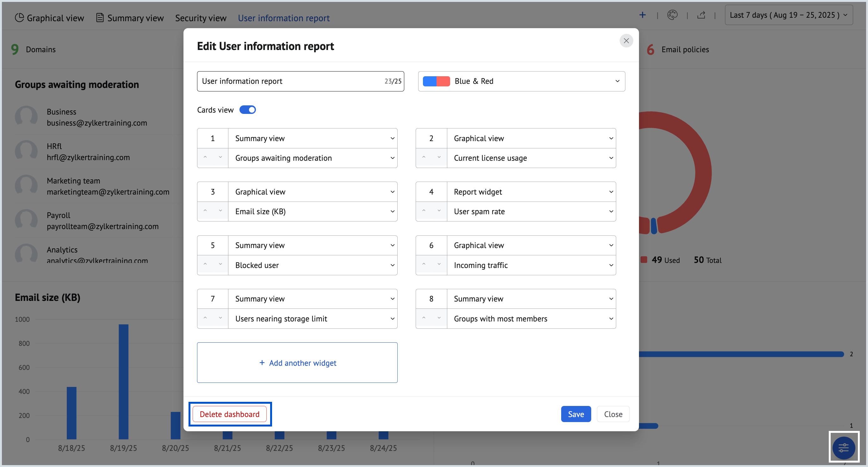Move widget 4 up using its stepper
The width and height of the screenshot is (868, 467).
423,211
